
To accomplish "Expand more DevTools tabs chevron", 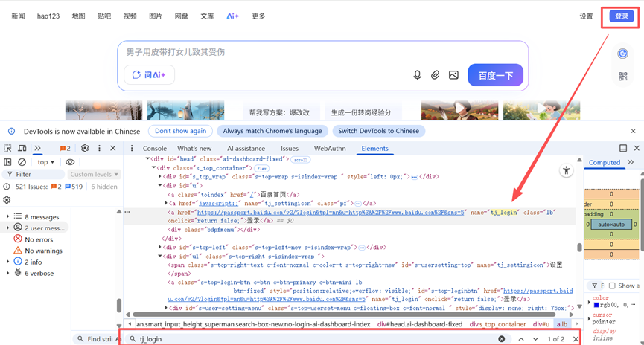I will coord(37,148).
